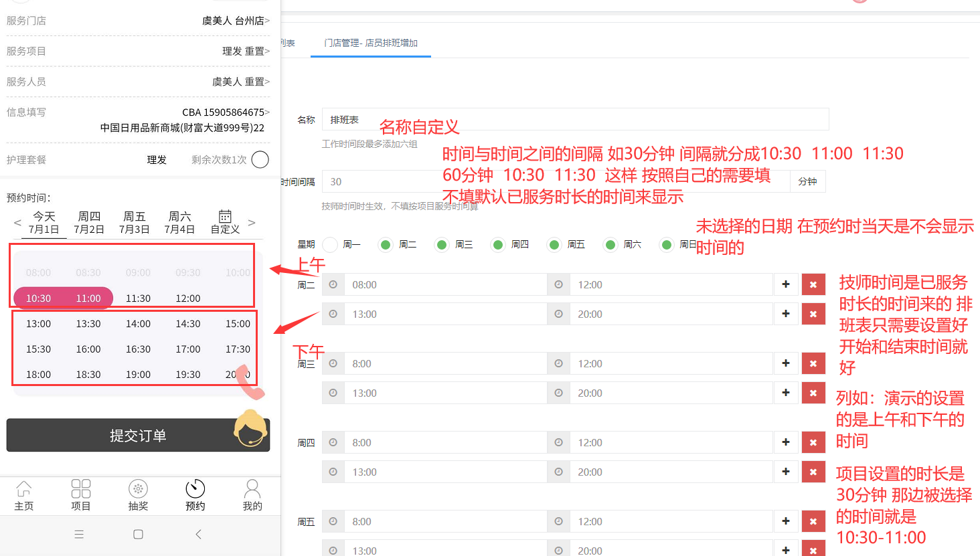Edit the 周四 8:00 start time field
980x556 pixels.
point(445,443)
